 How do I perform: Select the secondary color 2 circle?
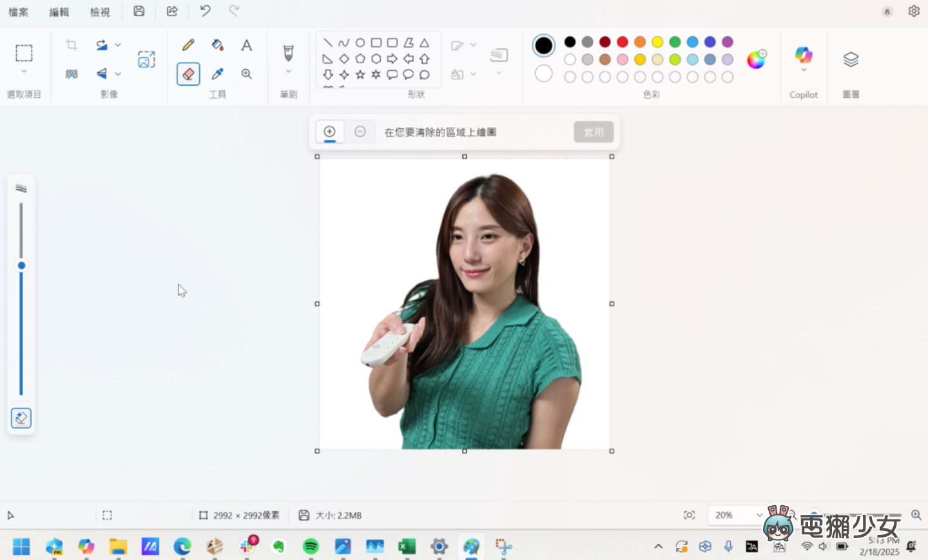(543, 73)
